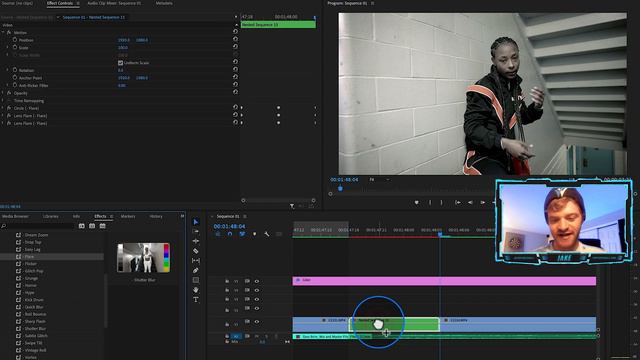Viewport: 640px width, 360px height.
Task: Toggle Linked Selection in timeline header
Action: click(242, 234)
